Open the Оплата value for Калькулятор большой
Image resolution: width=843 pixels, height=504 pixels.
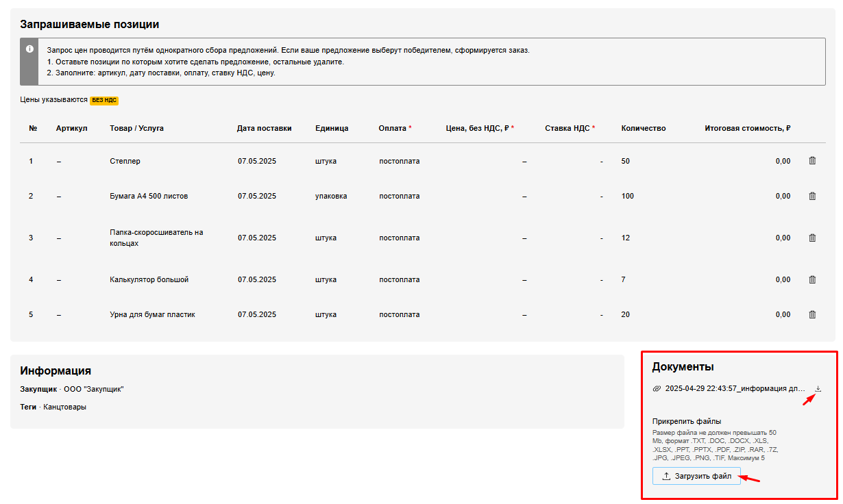point(399,279)
